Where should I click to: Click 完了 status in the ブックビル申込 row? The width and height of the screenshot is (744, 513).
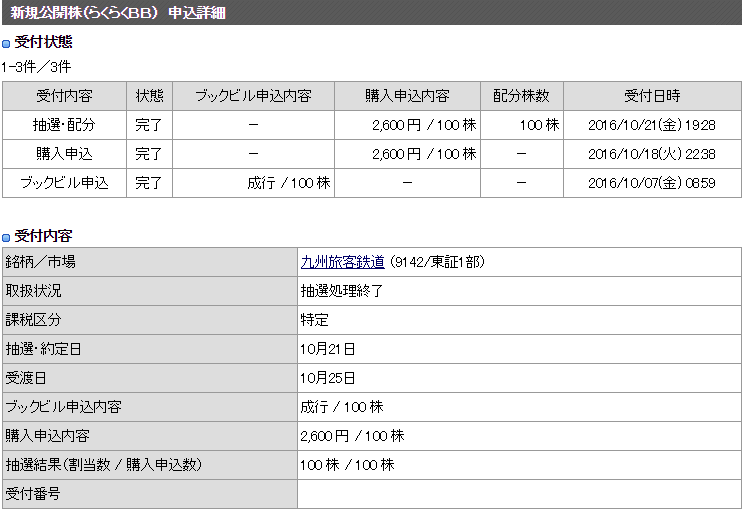[x=149, y=183]
